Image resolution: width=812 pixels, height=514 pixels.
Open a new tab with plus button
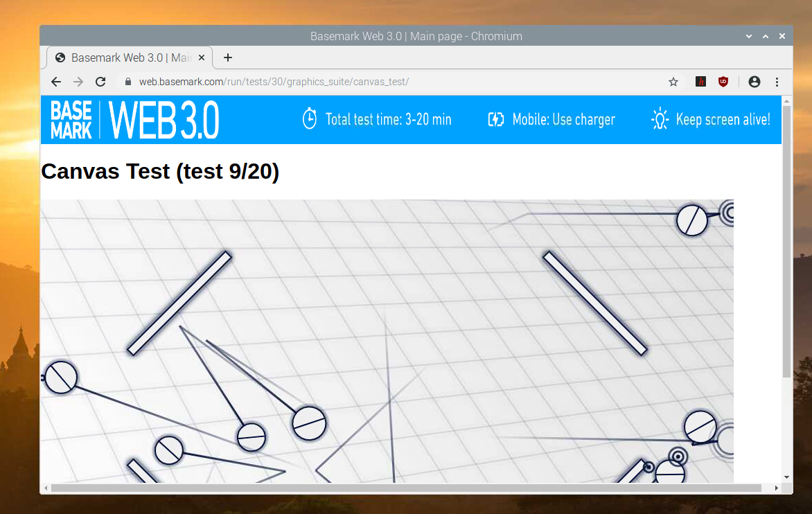coord(228,57)
